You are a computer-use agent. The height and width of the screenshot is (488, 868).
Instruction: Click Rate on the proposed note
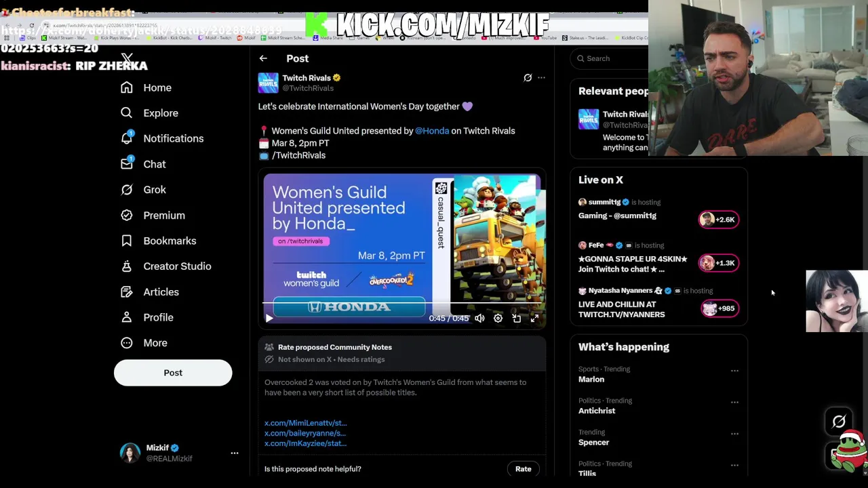click(523, 469)
